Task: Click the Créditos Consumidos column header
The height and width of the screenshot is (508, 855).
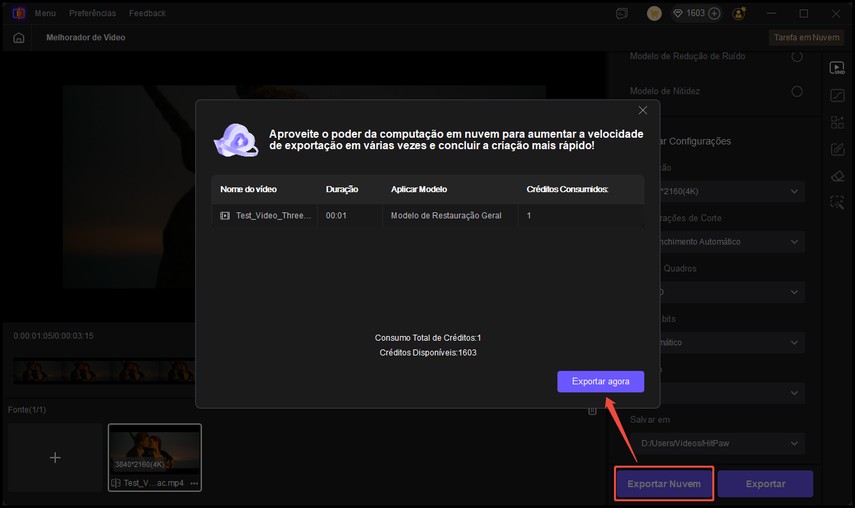Action: tap(567, 189)
